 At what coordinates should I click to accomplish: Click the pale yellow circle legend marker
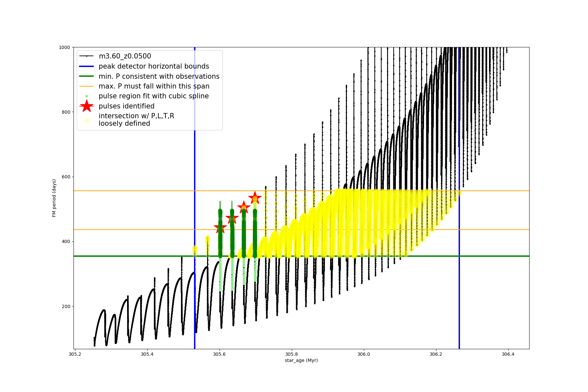click(x=87, y=121)
